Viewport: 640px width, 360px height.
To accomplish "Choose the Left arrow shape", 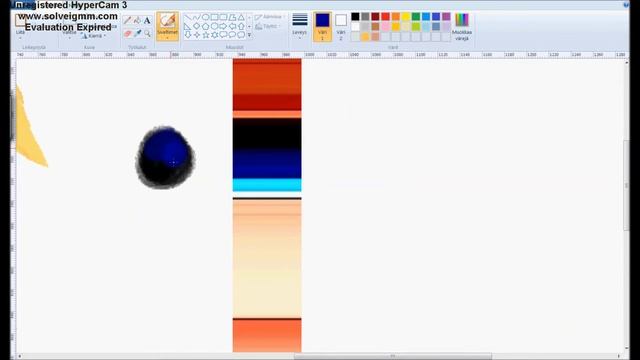I will [x=233, y=26].
